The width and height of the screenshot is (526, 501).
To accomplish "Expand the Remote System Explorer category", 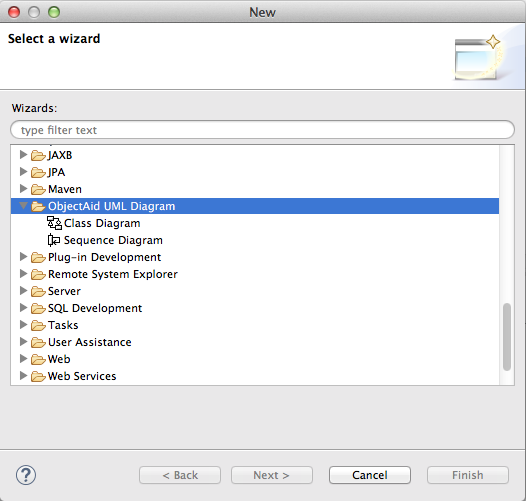I will (x=23, y=274).
